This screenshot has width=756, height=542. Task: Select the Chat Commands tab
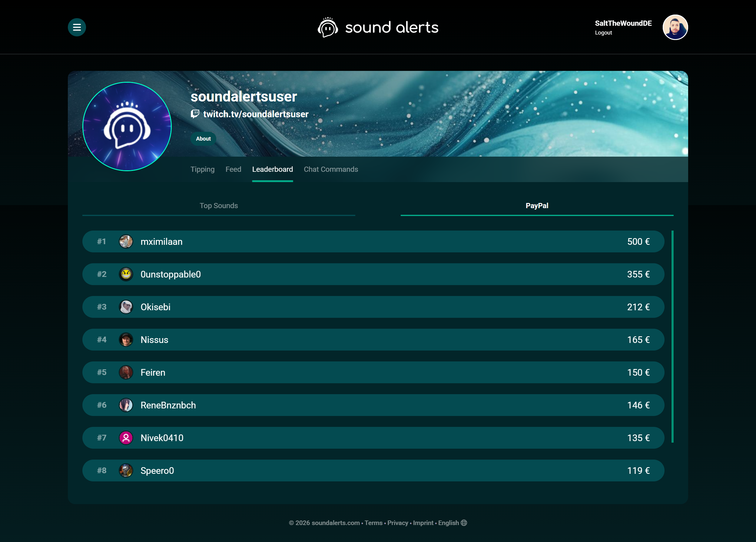coord(331,169)
